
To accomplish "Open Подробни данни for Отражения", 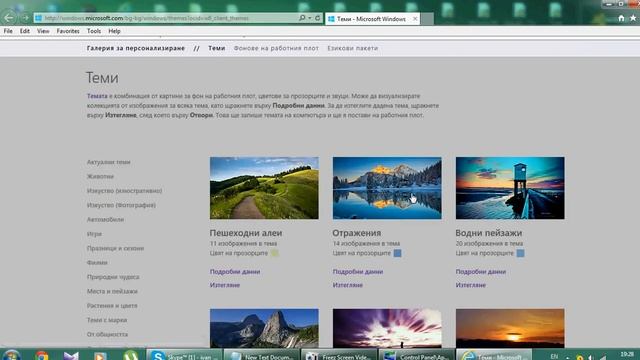I will point(358,271).
